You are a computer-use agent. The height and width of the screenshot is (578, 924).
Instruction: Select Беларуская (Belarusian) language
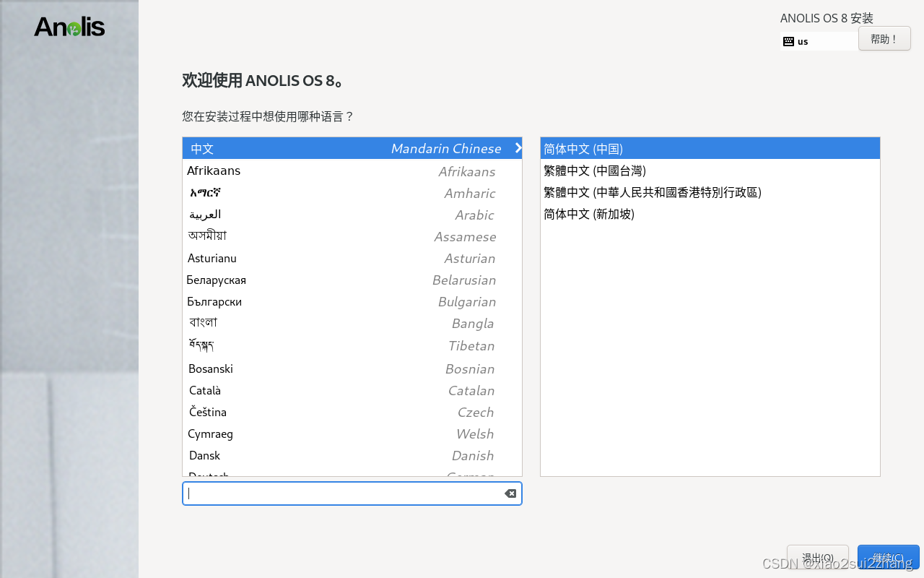(x=216, y=280)
